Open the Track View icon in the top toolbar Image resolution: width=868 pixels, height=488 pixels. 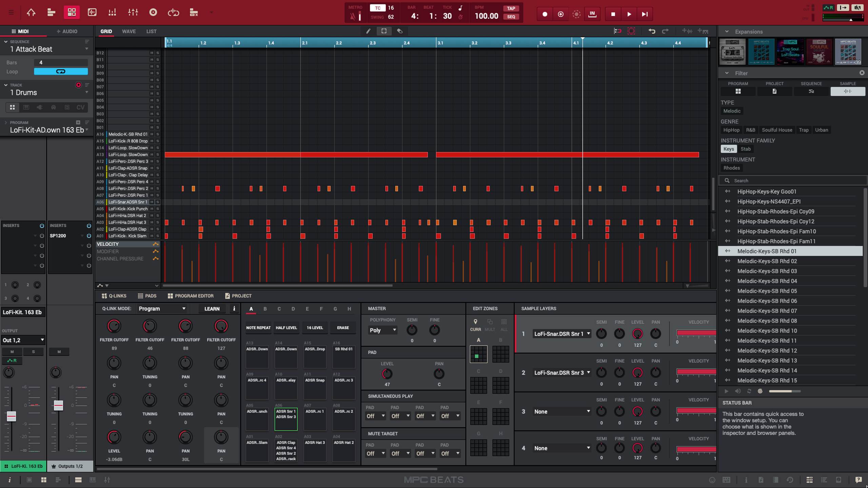click(x=51, y=12)
